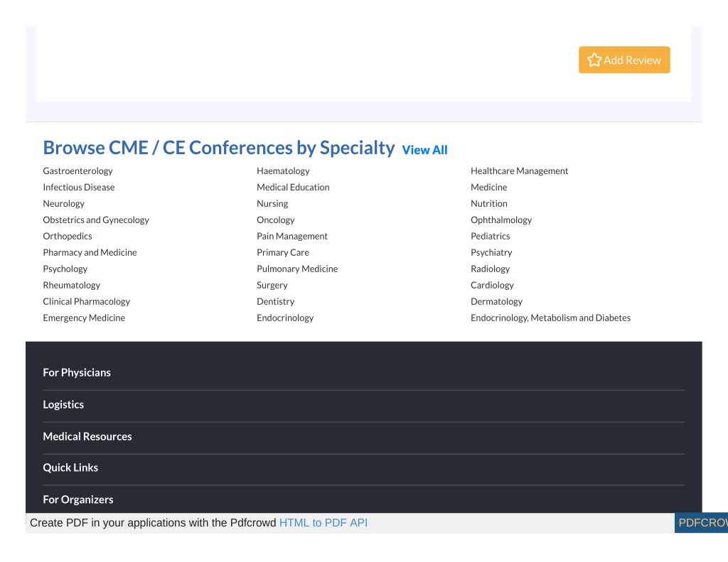Click the PDFCROWD badge

tap(701, 523)
